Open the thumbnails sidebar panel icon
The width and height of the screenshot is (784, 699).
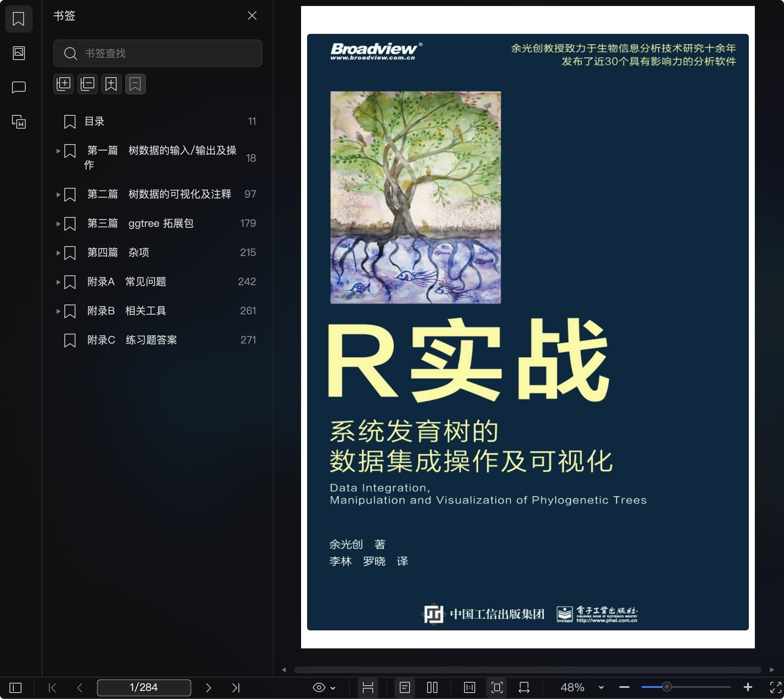coord(18,53)
